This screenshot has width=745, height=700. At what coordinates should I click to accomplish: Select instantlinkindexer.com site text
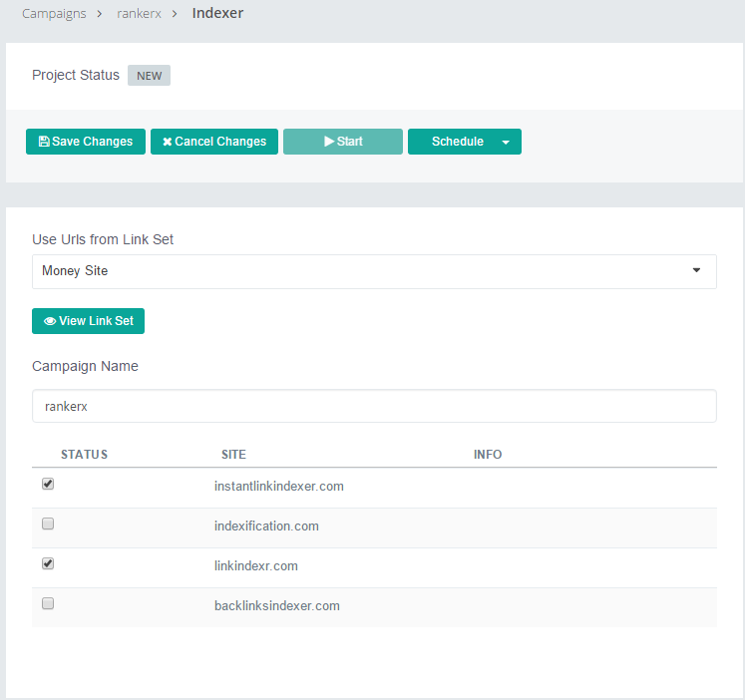click(279, 487)
